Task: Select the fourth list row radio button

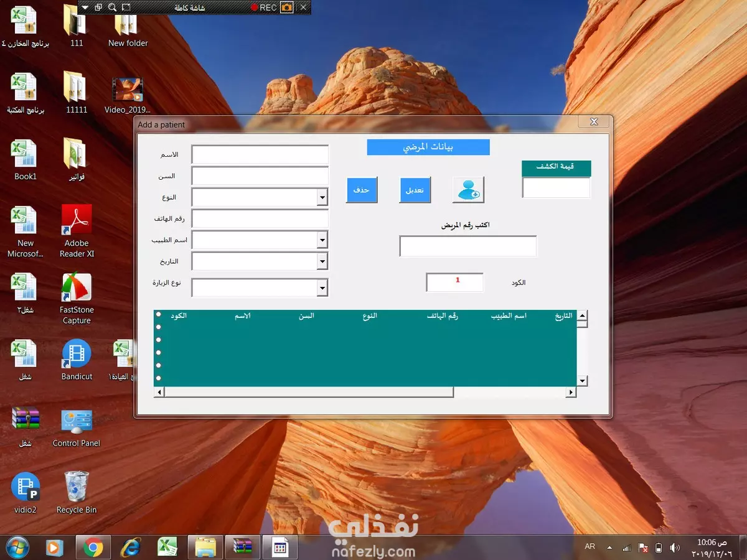Action: (159, 352)
